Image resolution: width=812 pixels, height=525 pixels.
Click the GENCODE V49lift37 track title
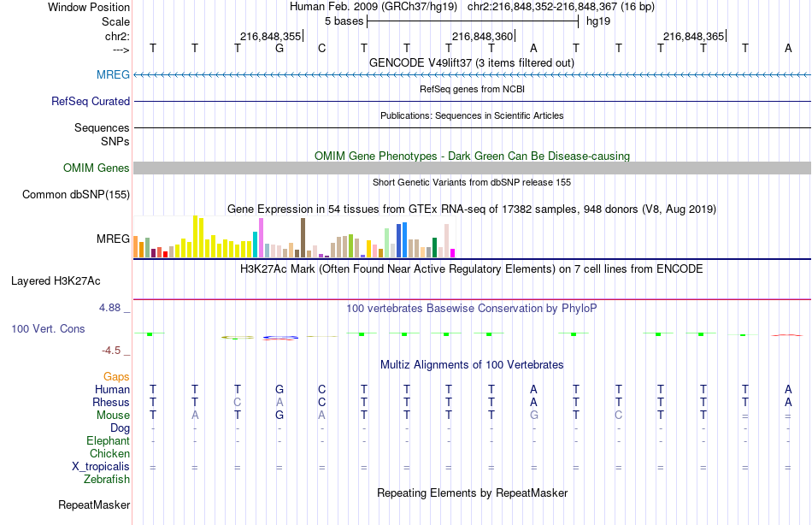coord(471,62)
